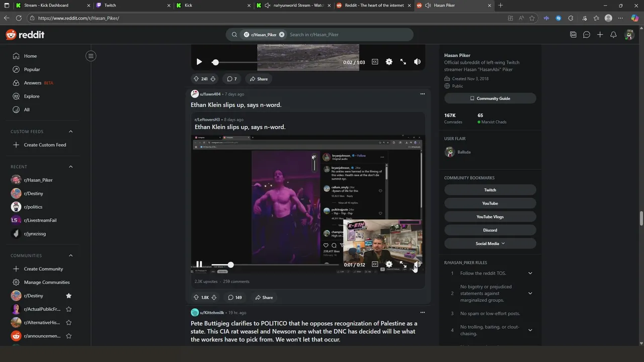The height and width of the screenshot is (362, 644).
Task: Downvote the post with 241 votes
Action: pos(213,79)
